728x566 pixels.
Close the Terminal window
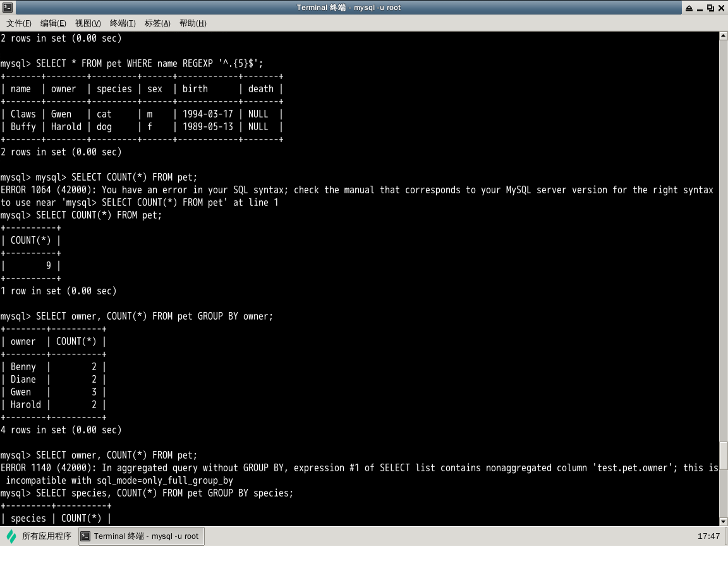pos(721,8)
